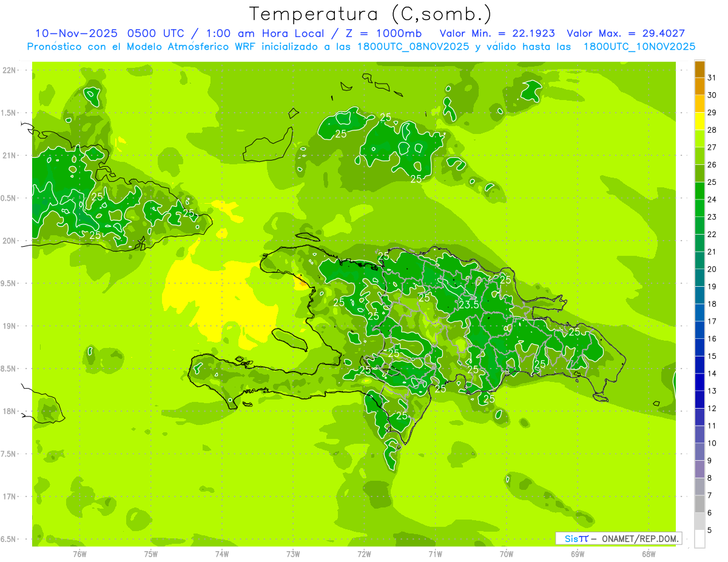The height and width of the screenshot is (562, 728).
Task: Click the legend value '11'
Action: click(712, 426)
